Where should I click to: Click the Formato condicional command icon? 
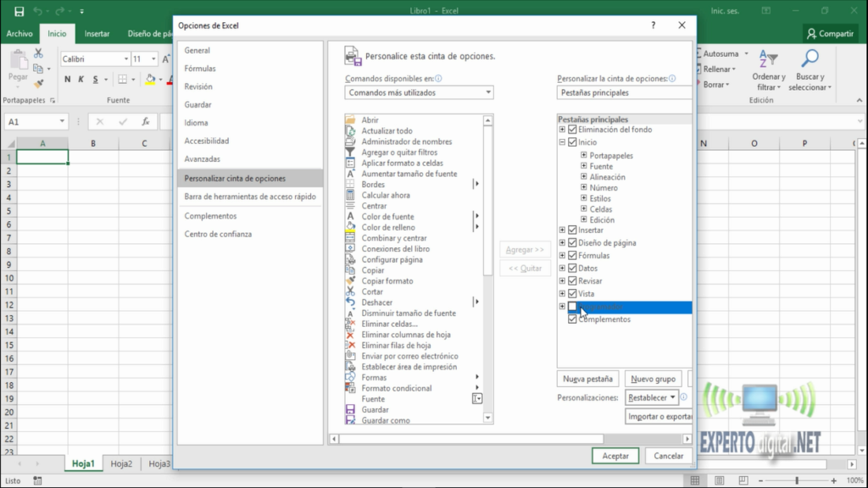(352, 388)
